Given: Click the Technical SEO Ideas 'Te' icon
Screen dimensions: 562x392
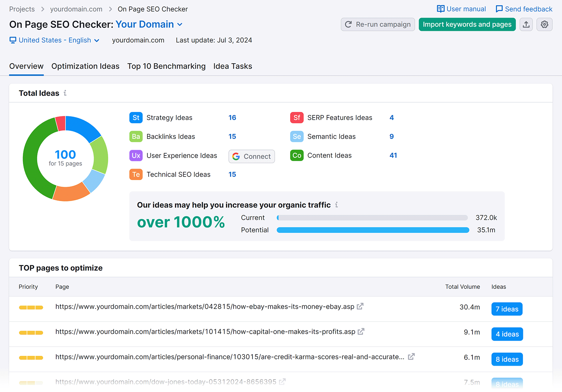Looking at the screenshot, I should tap(136, 174).
